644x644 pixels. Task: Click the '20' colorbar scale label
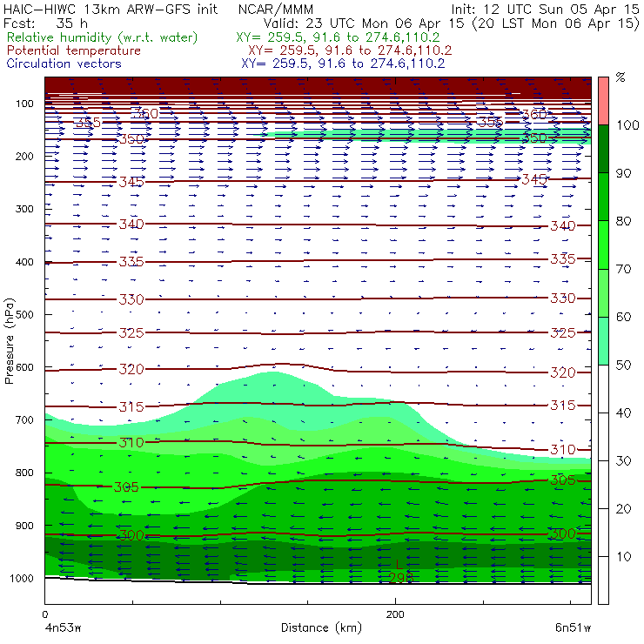(623, 508)
